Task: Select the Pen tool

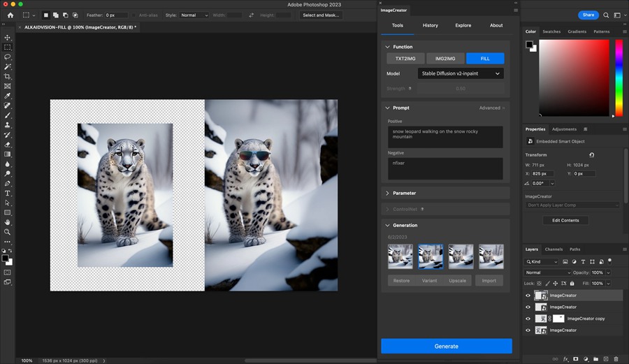Action: click(7, 183)
